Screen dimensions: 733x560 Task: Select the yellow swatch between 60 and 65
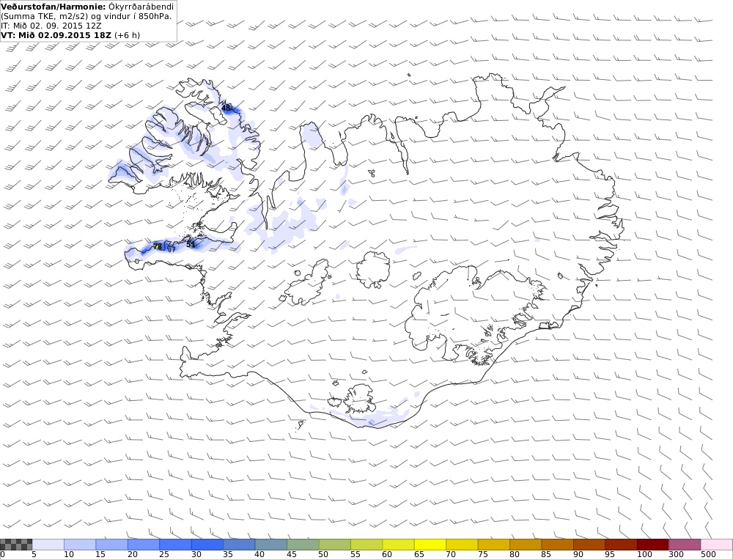398,544
